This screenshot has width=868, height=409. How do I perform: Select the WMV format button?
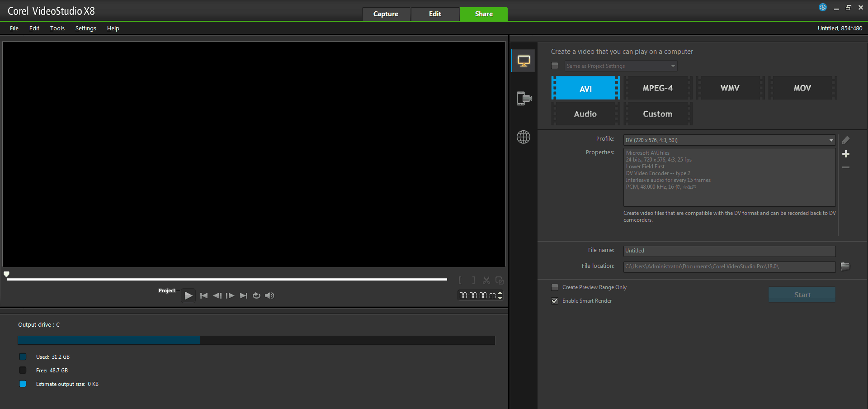click(730, 88)
